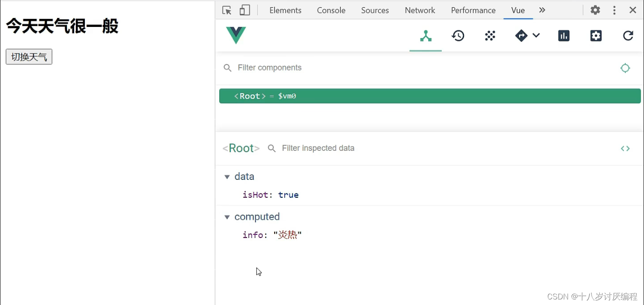Show more DevTools tabs chevron
The width and height of the screenshot is (644, 305).
[x=542, y=10]
